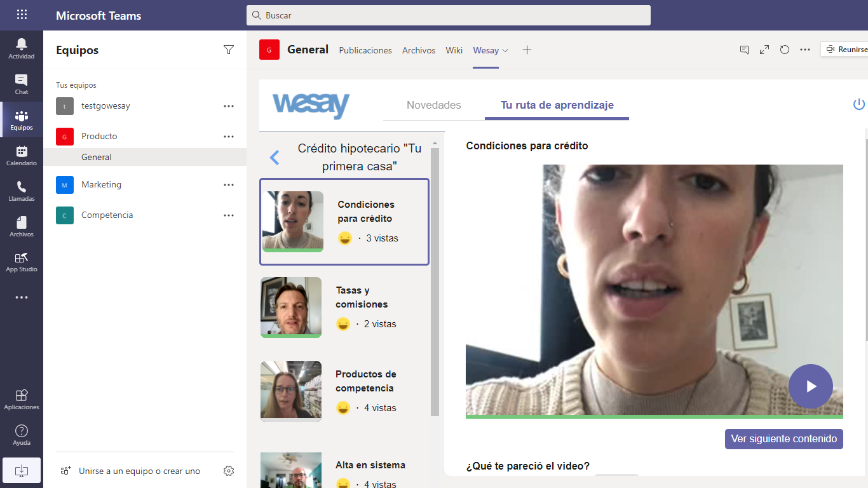Open team management settings gear
This screenshot has height=488, width=868.
click(x=229, y=471)
